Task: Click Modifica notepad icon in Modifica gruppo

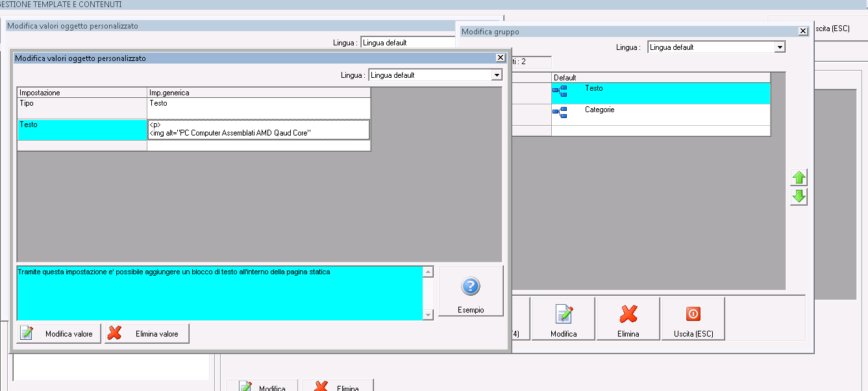Action: (x=563, y=314)
